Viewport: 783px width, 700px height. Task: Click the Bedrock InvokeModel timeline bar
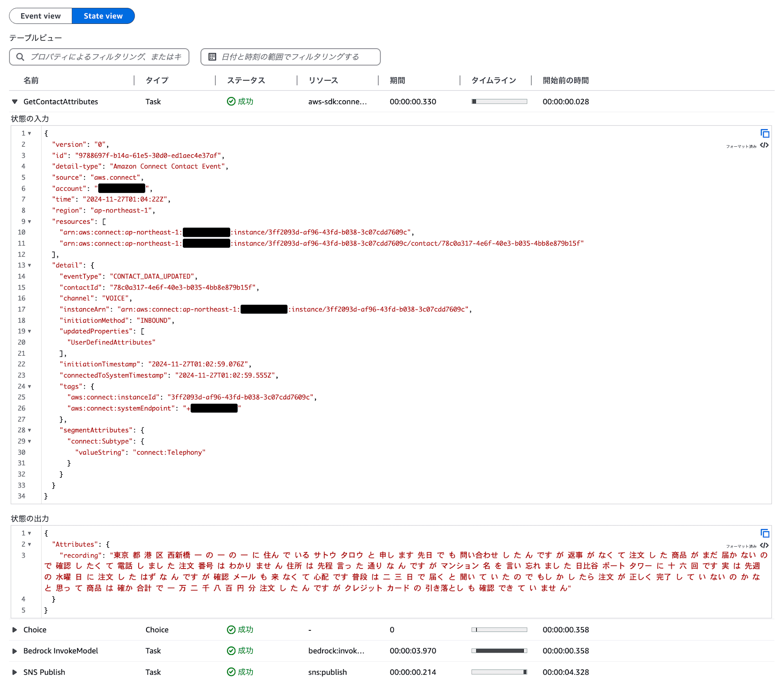coord(499,651)
